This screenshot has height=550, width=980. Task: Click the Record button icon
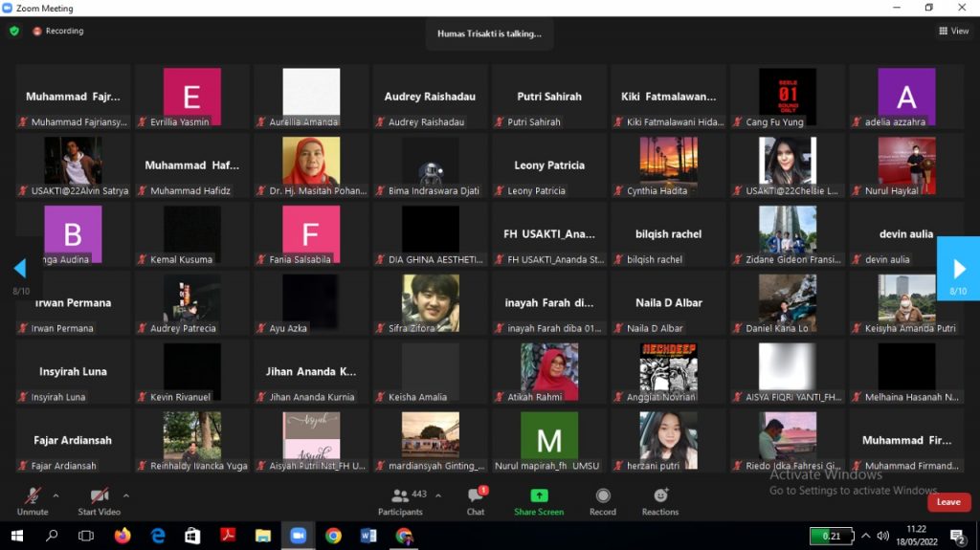click(603, 495)
